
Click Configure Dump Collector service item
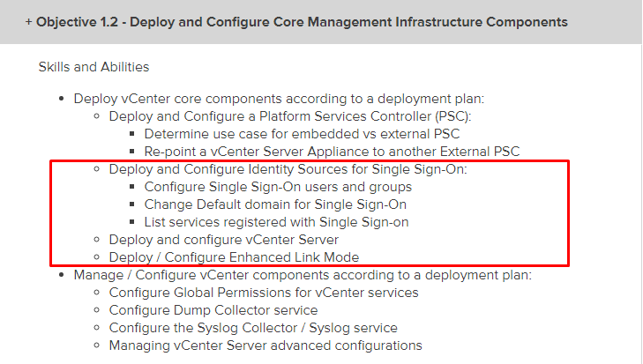point(213,310)
